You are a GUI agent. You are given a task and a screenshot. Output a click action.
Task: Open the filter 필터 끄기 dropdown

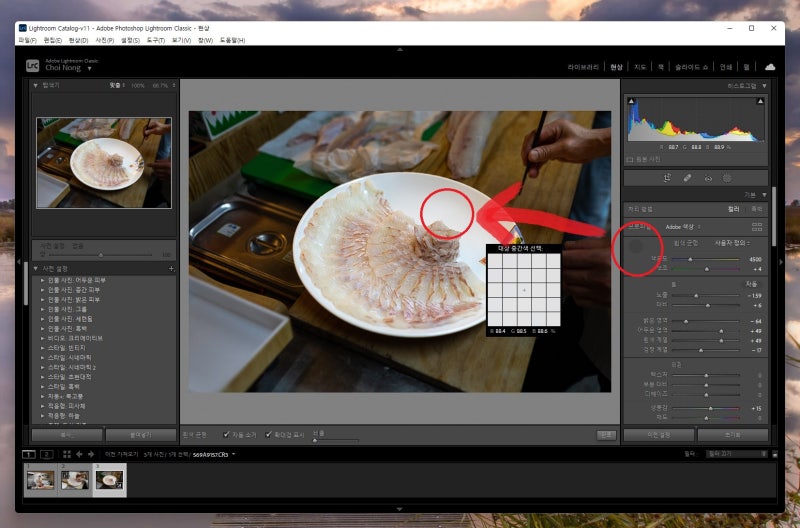tap(736, 454)
